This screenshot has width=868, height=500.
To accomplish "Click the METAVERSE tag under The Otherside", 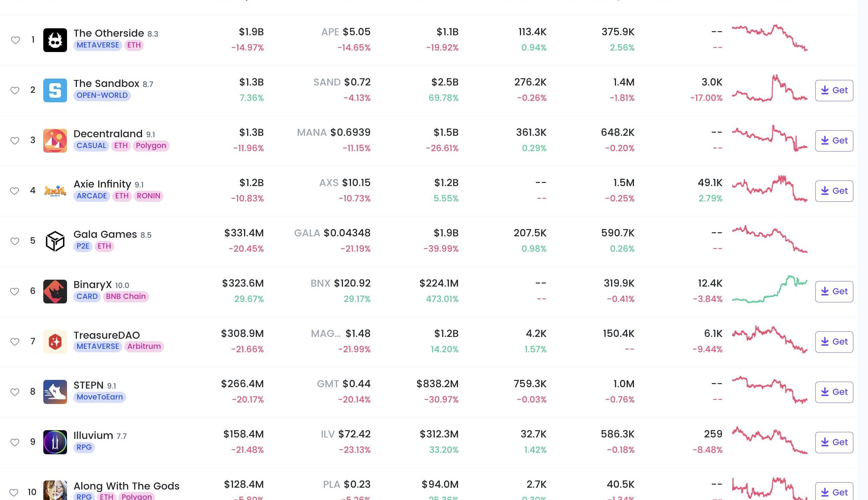I will [x=97, y=45].
